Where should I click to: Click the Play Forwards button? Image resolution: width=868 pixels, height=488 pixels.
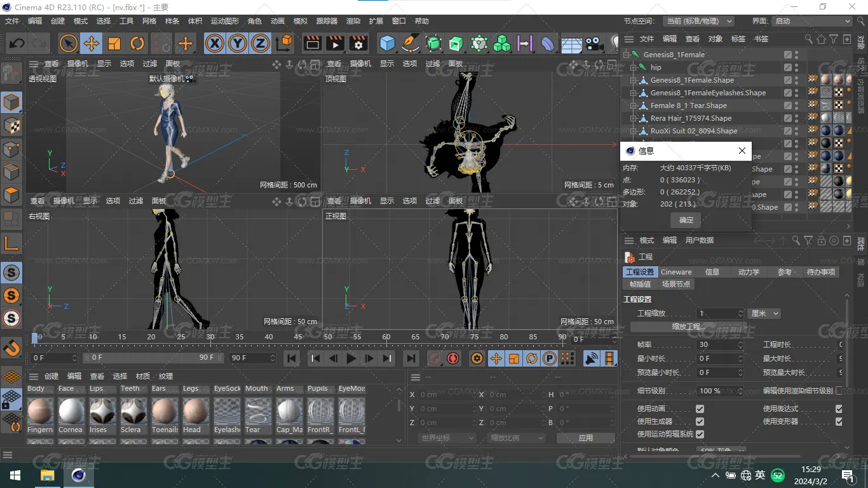(351, 358)
